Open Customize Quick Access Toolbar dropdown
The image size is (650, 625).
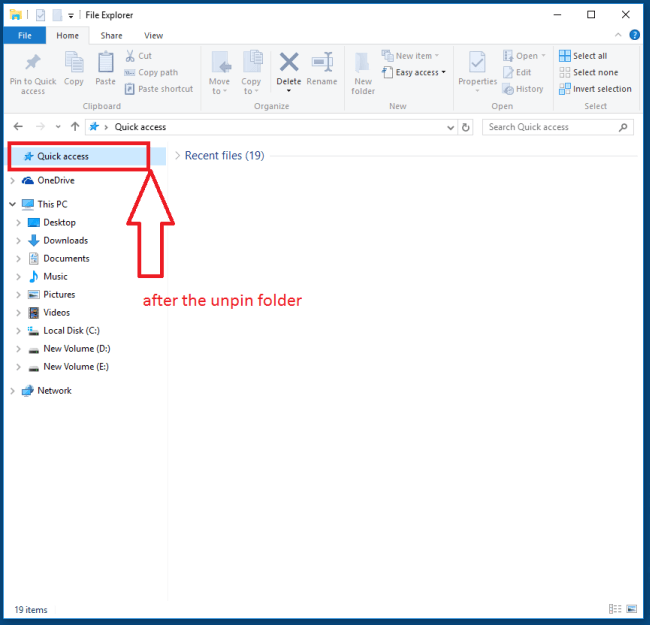coord(71,16)
